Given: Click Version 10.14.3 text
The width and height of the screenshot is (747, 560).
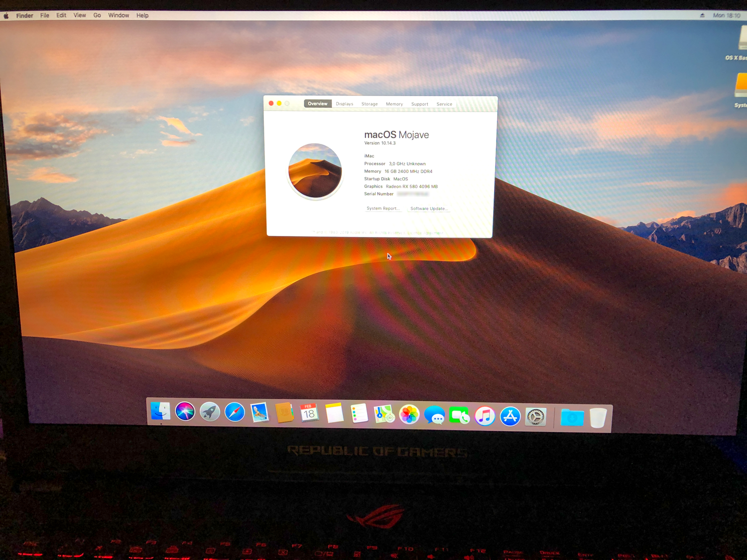Looking at the screenshot, I should pyautogui.click(x=380, y=143).
